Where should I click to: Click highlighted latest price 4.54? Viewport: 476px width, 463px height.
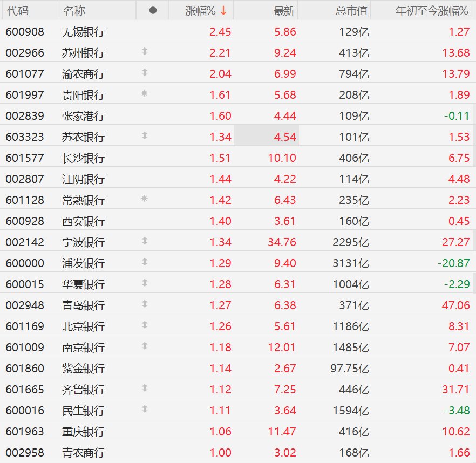(x=285, y=137)
